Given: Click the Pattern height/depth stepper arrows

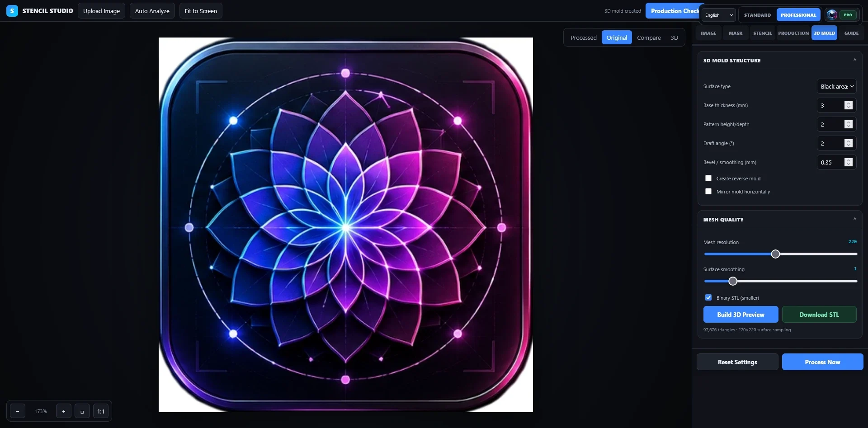Looking at the screenshot, I should click(849, 124).
